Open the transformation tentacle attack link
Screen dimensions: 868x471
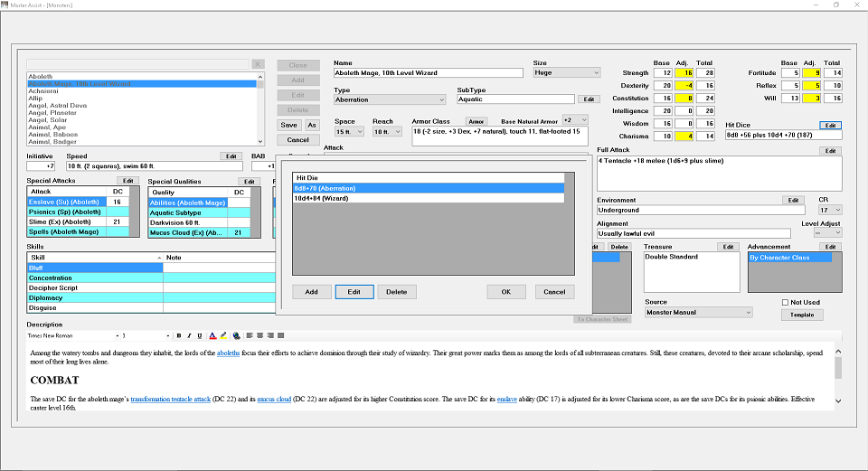171,399
